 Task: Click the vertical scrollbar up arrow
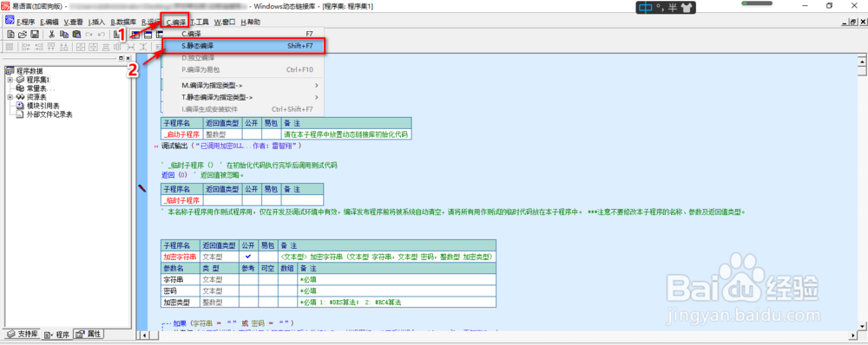[x=861, y=61]
